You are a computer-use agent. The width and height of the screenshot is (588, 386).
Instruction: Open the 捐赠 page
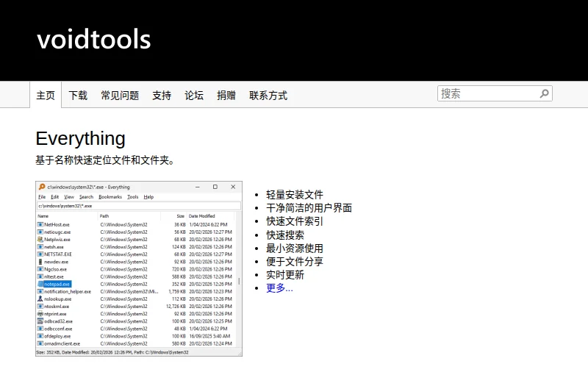[226, 96]
